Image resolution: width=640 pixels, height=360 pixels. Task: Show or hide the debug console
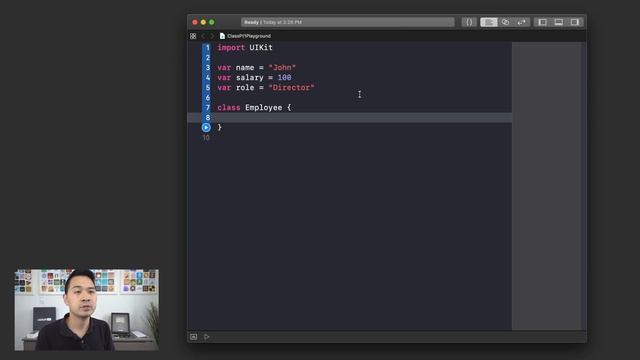click(x=193, y=337)
